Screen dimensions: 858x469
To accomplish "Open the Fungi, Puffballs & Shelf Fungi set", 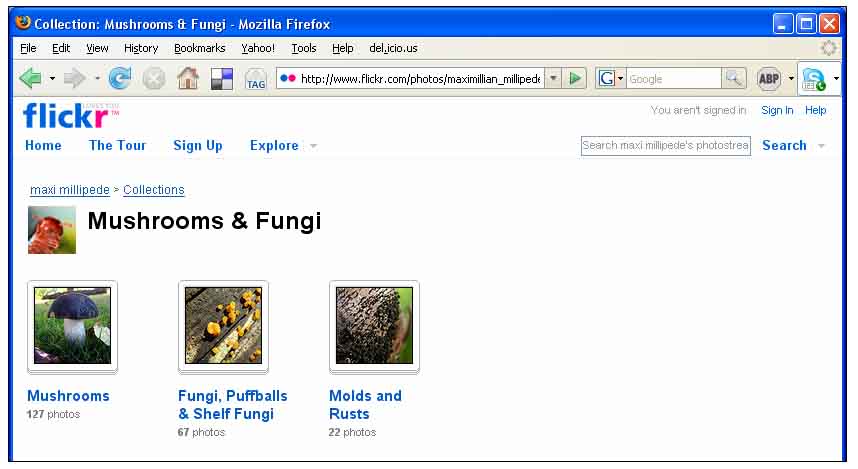I will (x=225, y=405).
